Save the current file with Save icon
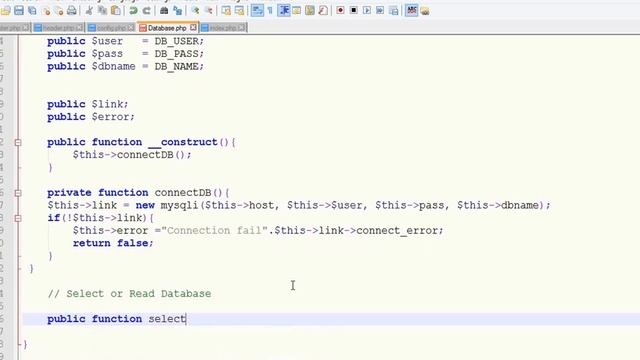Viewport: 640px width, 360px height. click(19, 10)
